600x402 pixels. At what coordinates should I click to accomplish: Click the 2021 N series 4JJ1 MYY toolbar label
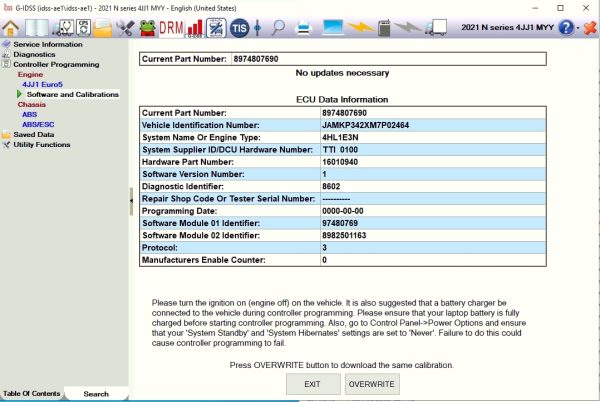coord(507,28)
